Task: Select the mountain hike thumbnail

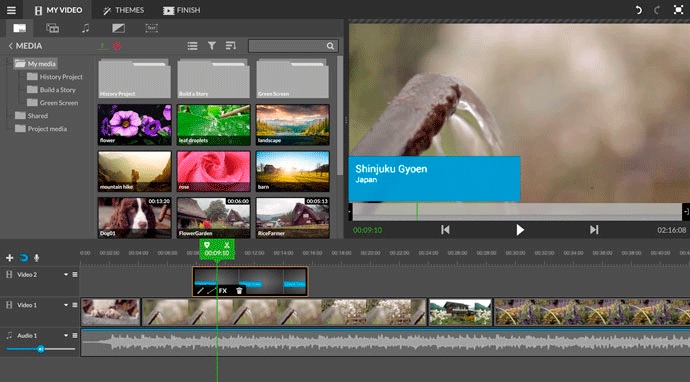Action: 134,171
